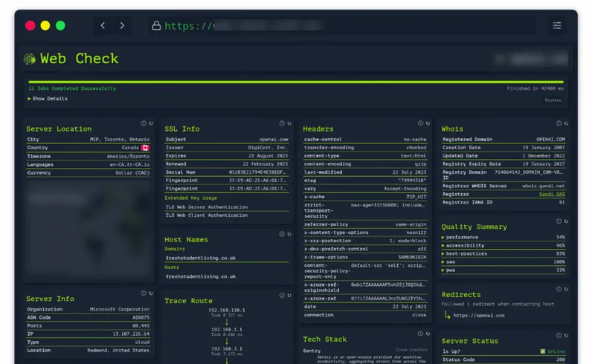Click the Online status checkbox
Screen dimensions: 595x364
543,351
